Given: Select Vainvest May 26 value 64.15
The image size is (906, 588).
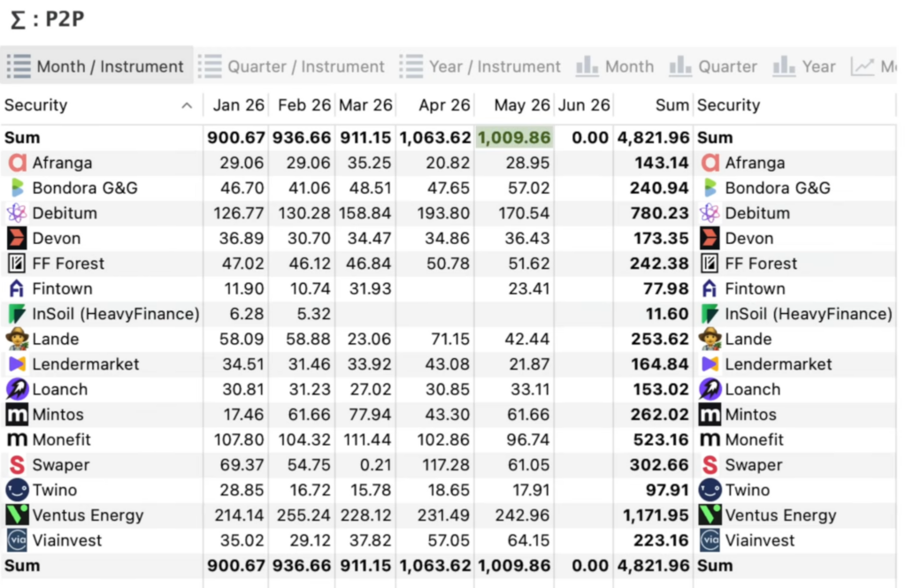Looking at the screenshot, I should click(x=527, y=540).
